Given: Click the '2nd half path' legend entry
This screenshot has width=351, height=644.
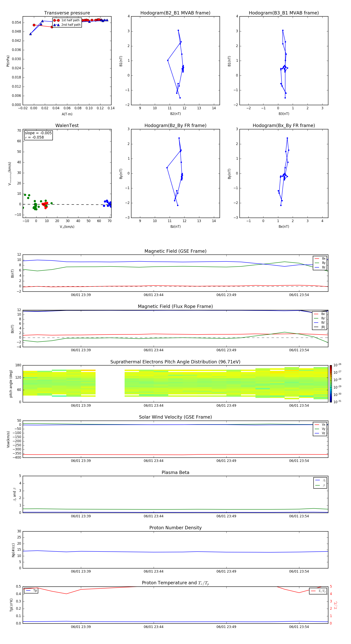Looking at the screenshot, I should click(67, 25).
